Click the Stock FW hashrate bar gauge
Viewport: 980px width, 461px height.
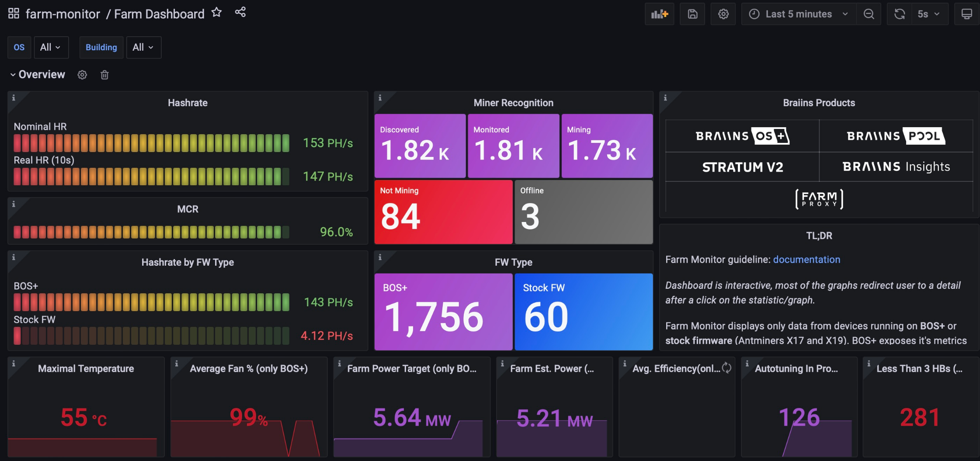tap(151, 336)
